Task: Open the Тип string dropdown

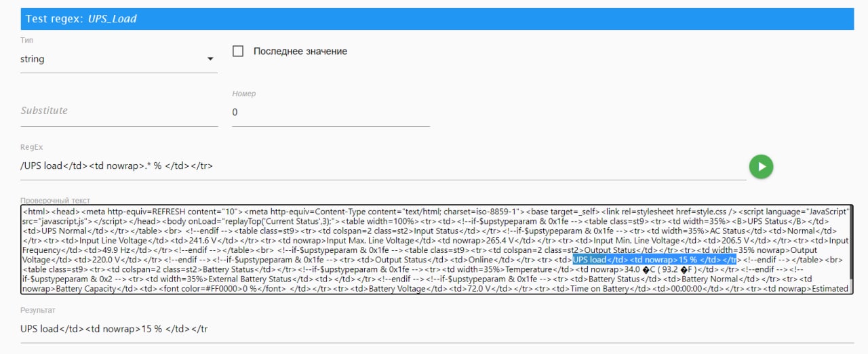Action: (x=119, y=59)
